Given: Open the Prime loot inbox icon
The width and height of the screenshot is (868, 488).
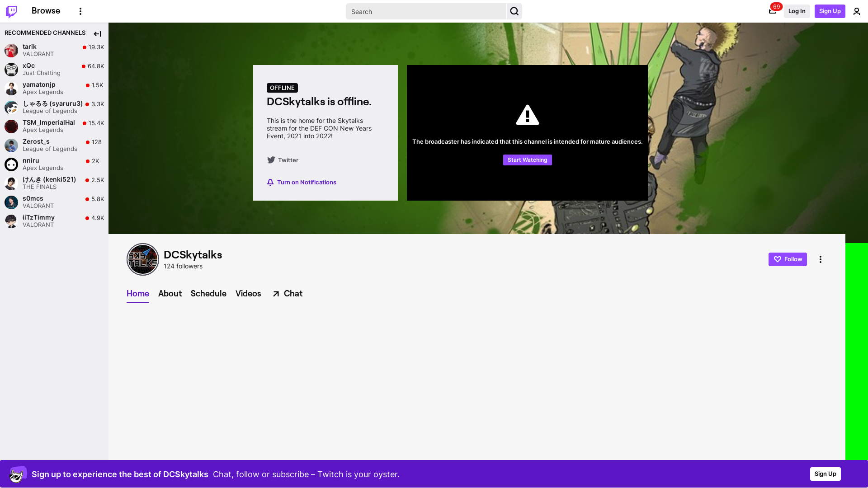Looking at the screenshot, I should pos(773,11).
